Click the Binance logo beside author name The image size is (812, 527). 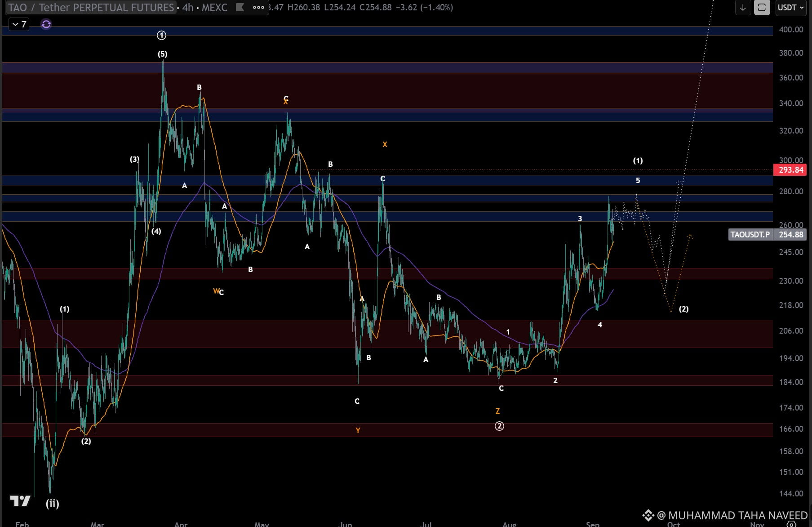coord(648,515)
